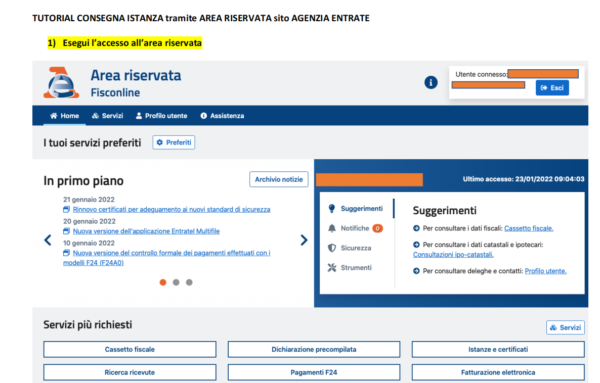Viewport: 600px width, 383px height.
Task: Select the Strumenti tab
Action: tap(350, 267)
